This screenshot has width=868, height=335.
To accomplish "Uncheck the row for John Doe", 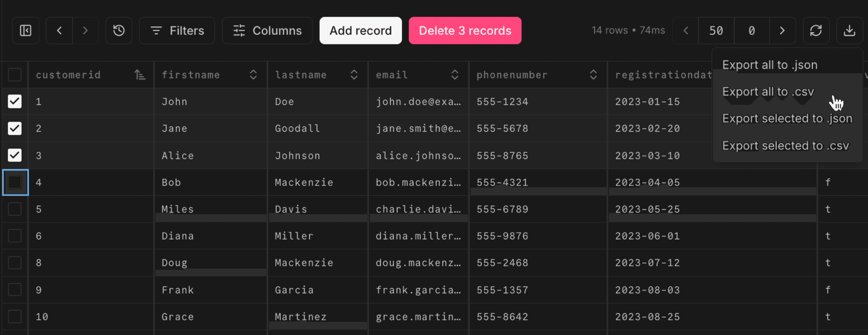I will (14, 101).
